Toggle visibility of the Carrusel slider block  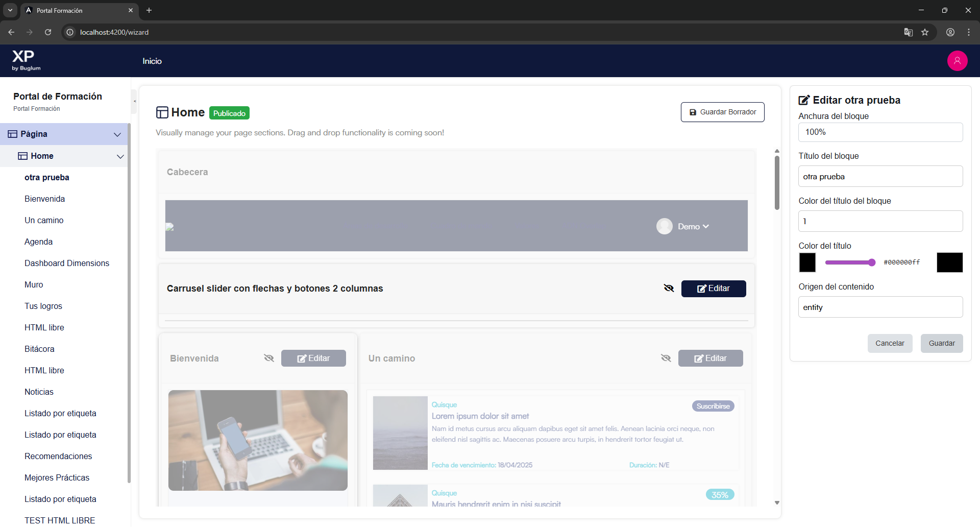click(669, 289)
